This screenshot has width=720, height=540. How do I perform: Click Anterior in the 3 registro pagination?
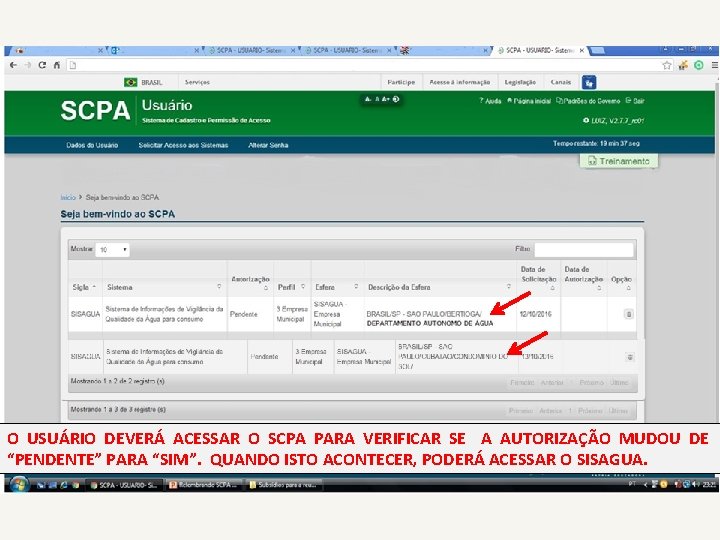coord(551,411)
